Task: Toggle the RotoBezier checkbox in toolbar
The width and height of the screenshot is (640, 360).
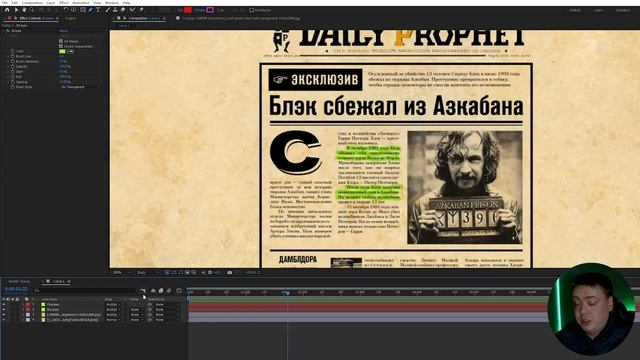Action: 251,10
